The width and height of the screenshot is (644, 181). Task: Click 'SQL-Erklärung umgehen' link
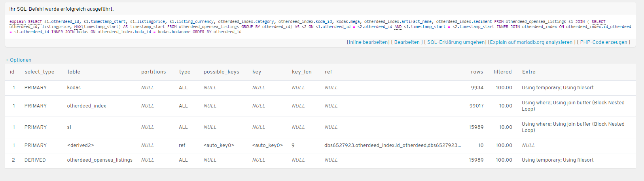point(456,42)
